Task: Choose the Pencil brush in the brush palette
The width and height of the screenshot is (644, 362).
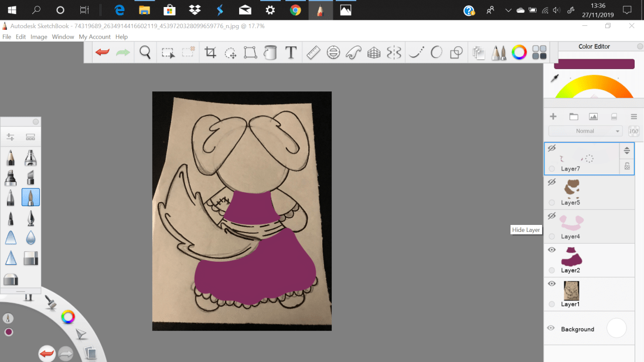Action: pos(10,157)
